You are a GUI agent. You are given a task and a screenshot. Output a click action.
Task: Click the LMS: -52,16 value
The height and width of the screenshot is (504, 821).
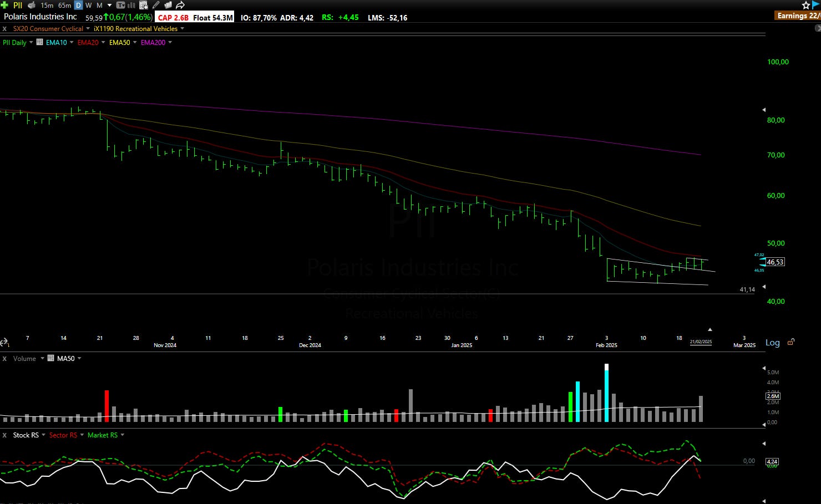coord(387,18)
